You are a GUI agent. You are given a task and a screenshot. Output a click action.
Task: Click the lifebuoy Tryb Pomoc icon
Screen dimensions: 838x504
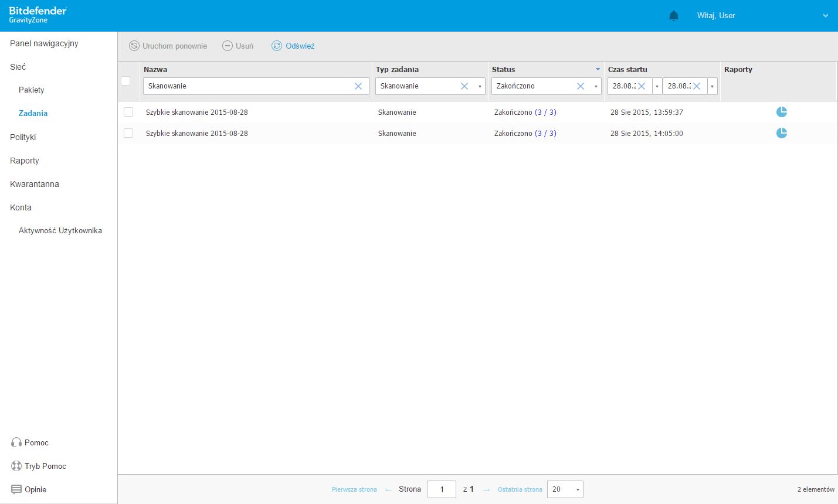pyautogui.click(x=16, y=466)
